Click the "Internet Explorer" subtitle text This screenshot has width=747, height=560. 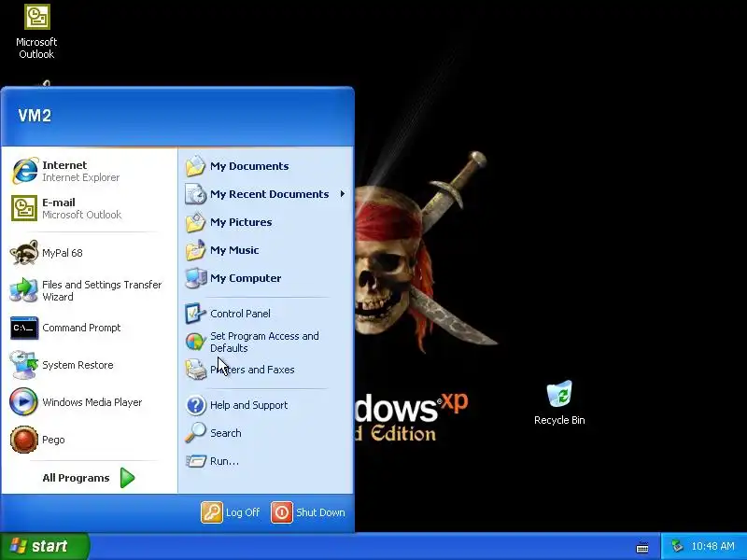click(x=81, y=177)
